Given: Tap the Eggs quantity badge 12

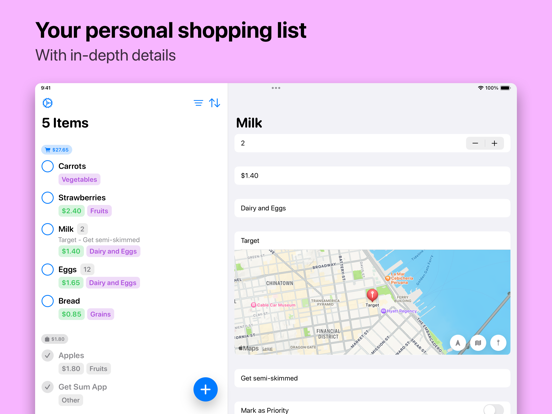Looking at the screenshot, I should click(87, 270).
